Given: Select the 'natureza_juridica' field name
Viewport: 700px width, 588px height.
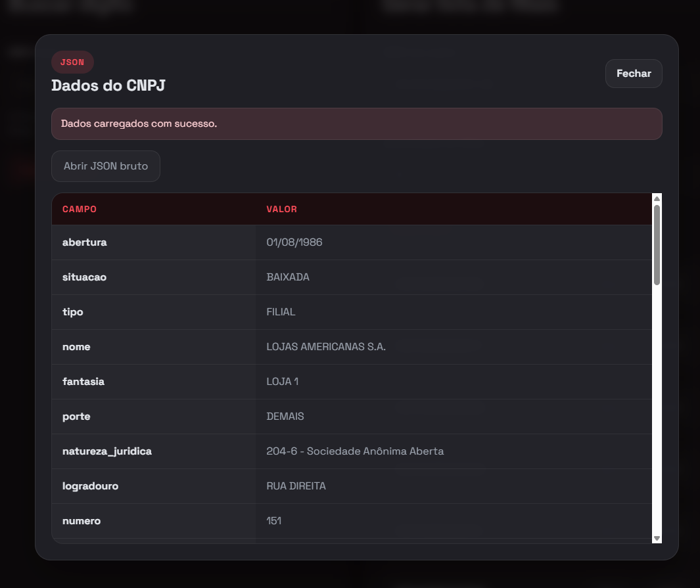Looking at the screenshot, I should coord(107,451).
